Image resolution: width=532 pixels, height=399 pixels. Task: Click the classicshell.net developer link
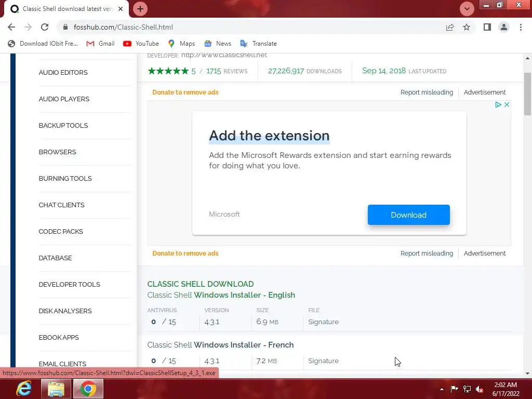[224, 55]
